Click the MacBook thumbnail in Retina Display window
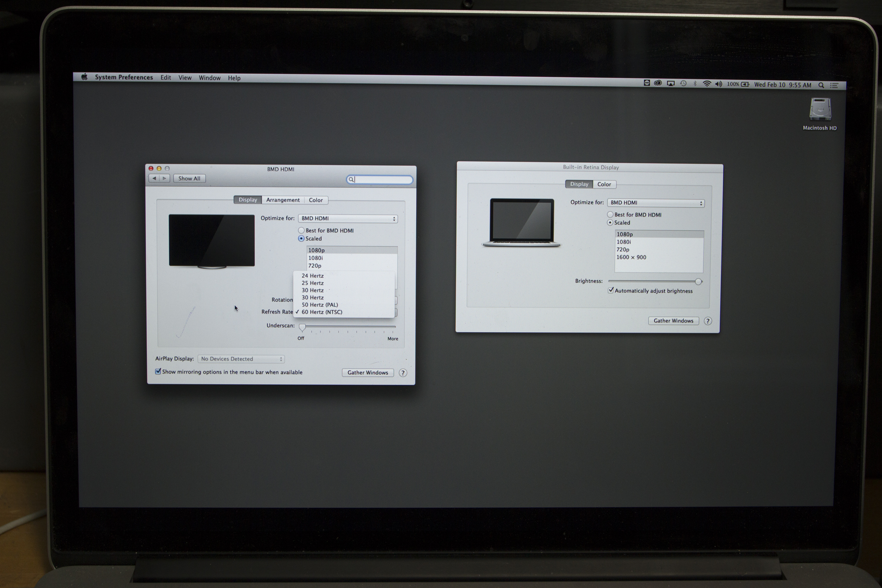 click(x=522, y=222)
